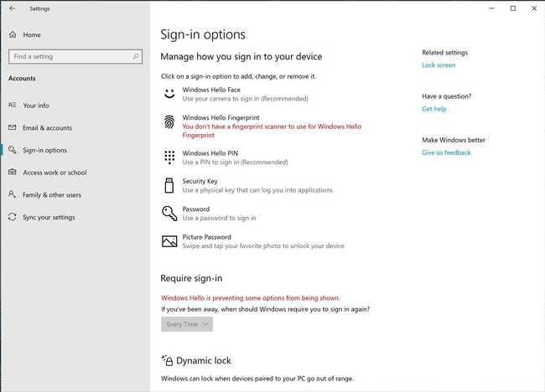
Task: Click the Sign-in options key icon in sidebar
Action: coord(13,150)
